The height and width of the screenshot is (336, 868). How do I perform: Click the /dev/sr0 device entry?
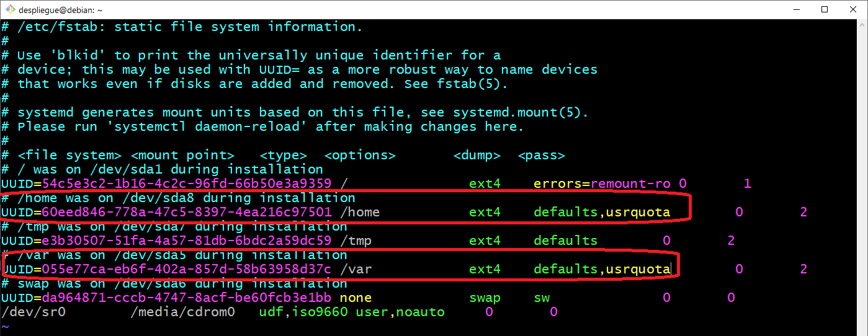point(33,312)
